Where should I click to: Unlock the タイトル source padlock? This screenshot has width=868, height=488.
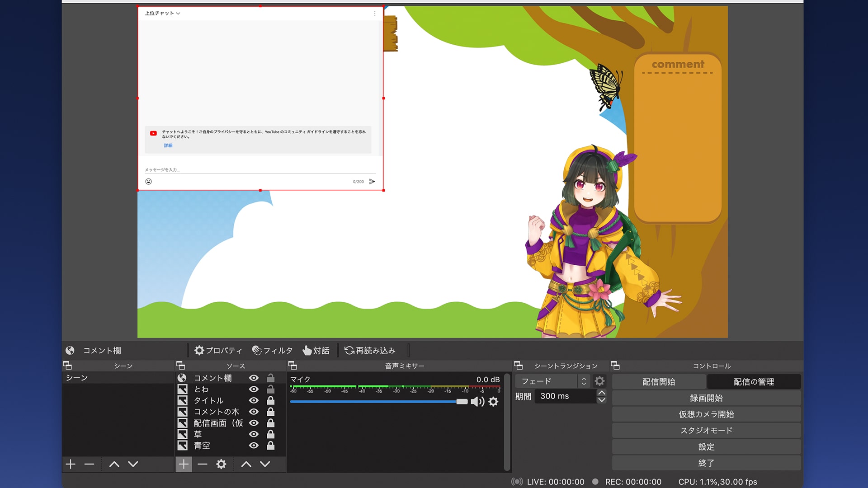(270, 400)
